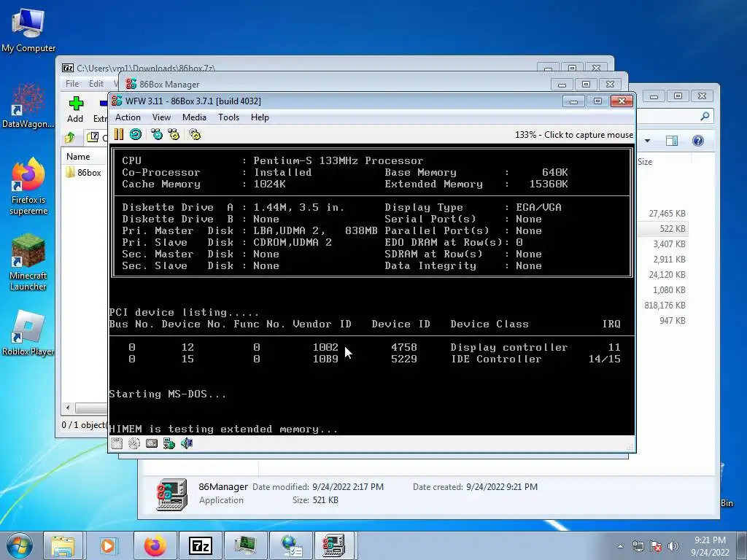The width and height of the screenshot is (747, 560).
Task: Click the blue help icon in Explorer
Action: click(x=698, y=141)
